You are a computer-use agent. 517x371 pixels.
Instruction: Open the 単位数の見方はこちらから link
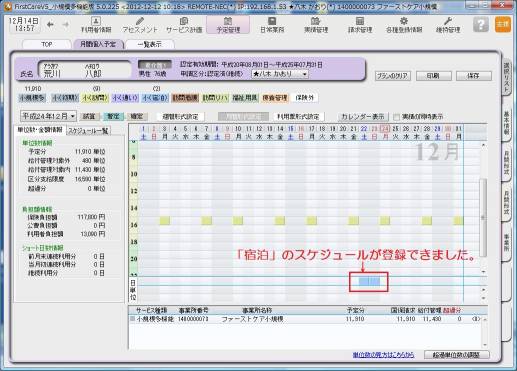coord(383,355)
